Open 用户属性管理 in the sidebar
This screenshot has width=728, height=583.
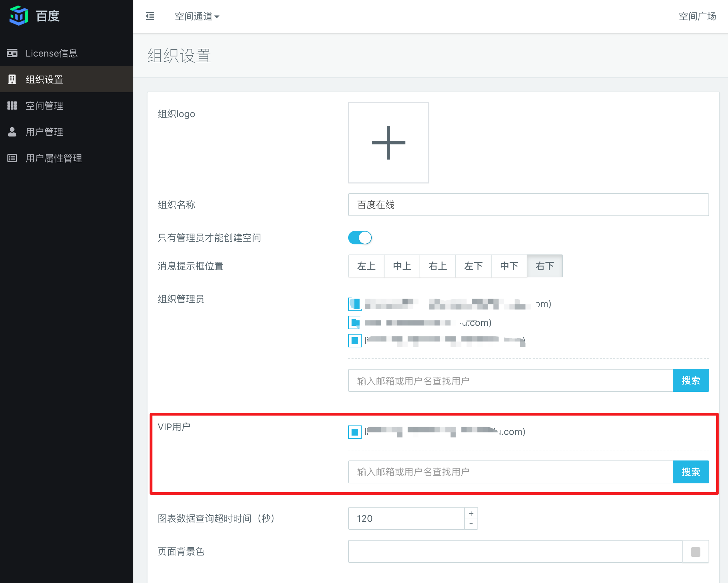click(67, 158)
